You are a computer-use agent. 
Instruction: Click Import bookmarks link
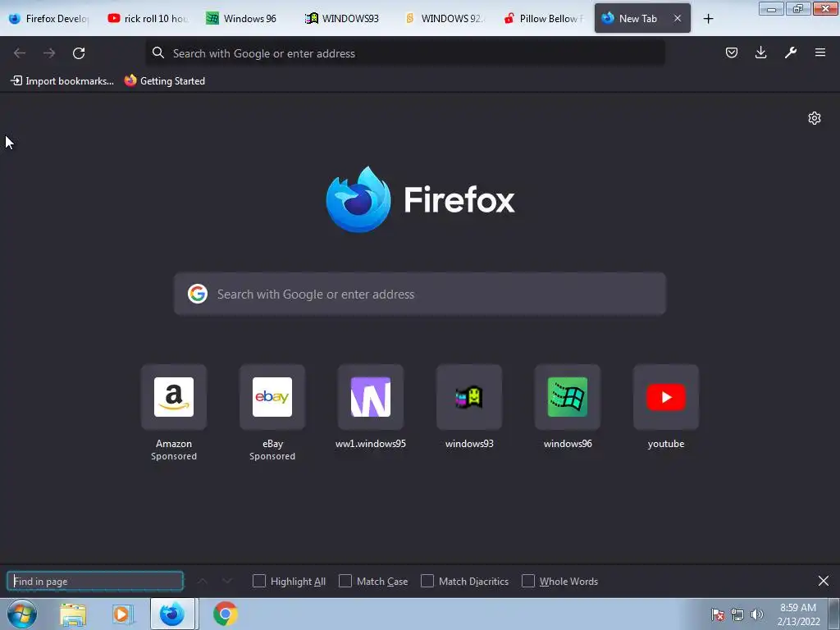click(x=62, y=81)
